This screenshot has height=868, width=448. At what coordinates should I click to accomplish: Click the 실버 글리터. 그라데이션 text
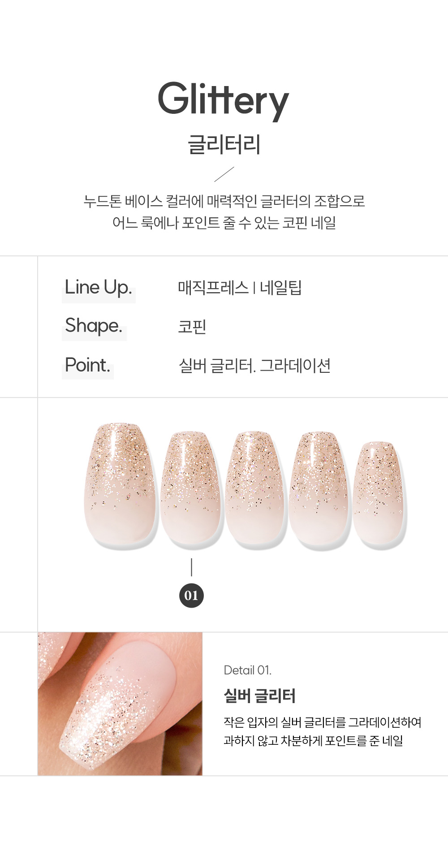pos(254,366)
